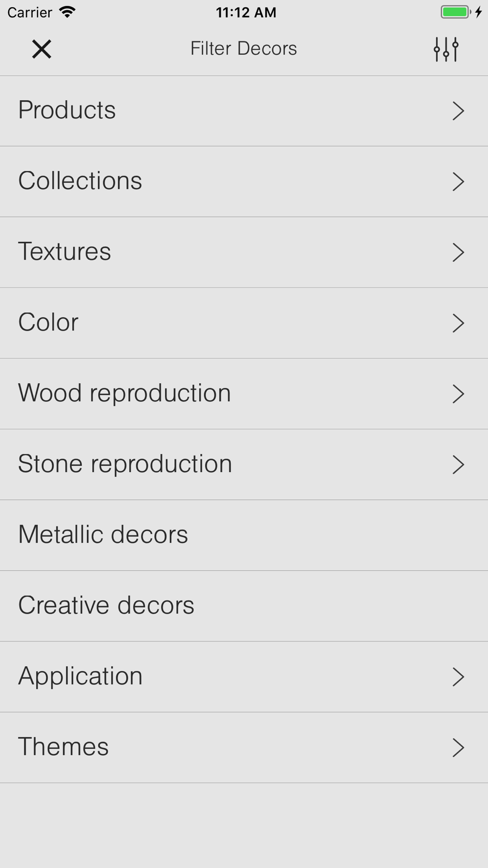Expand the Collections chevron arrow
This screenshot has height=868, width=488.
pos(458,182)
